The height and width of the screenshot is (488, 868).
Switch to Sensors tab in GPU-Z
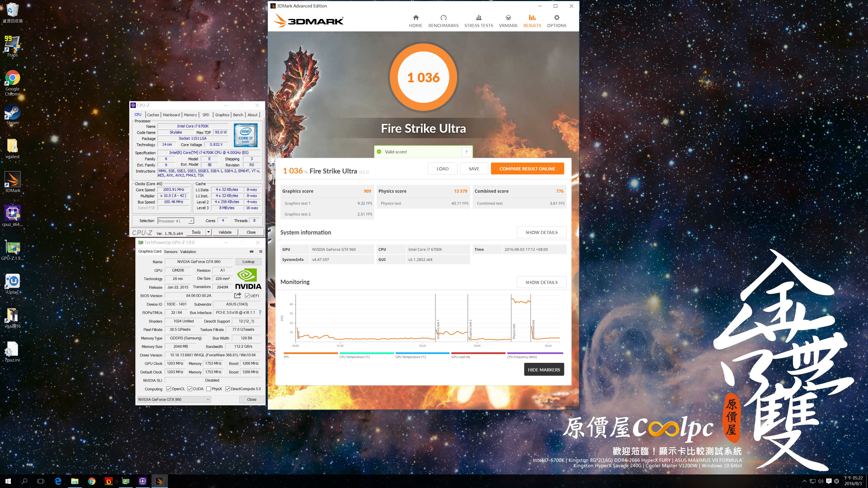pos(170,252)
